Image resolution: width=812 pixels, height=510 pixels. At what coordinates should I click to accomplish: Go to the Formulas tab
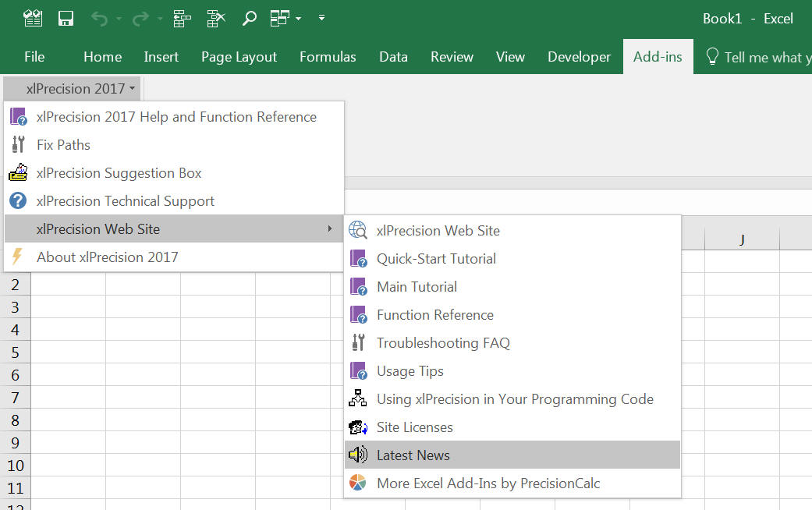(328, 56)
